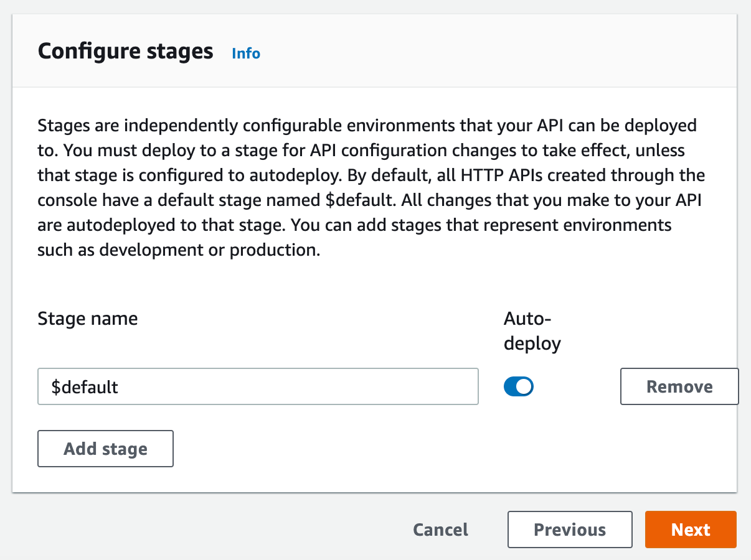This screenshot has height=560, width=751.
Task: Click the Auto-deploy column label
Action: click(x=532, y=332)
